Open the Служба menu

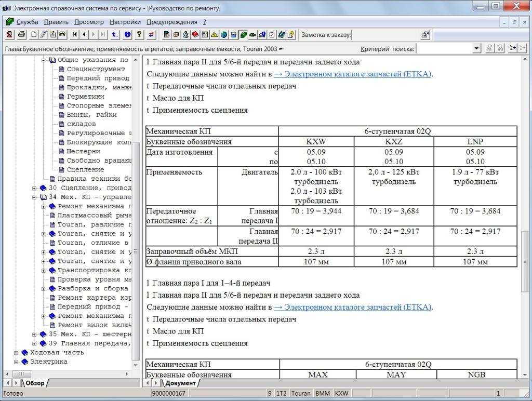point(27,22)
